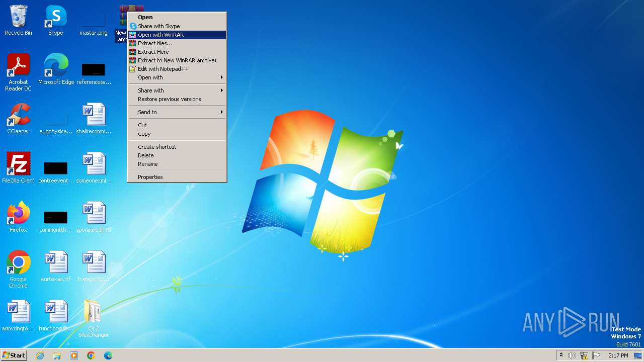Select the FileZilla Client shortcut
This screenshot has width=644, height=362.
tap(18, 168)
